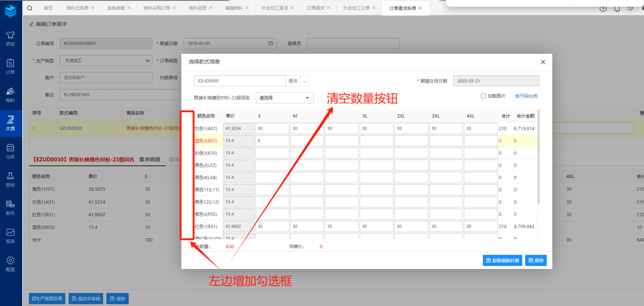Open the 财务 module icon
The image size is (644, 306).
click(x=11, y=208)
